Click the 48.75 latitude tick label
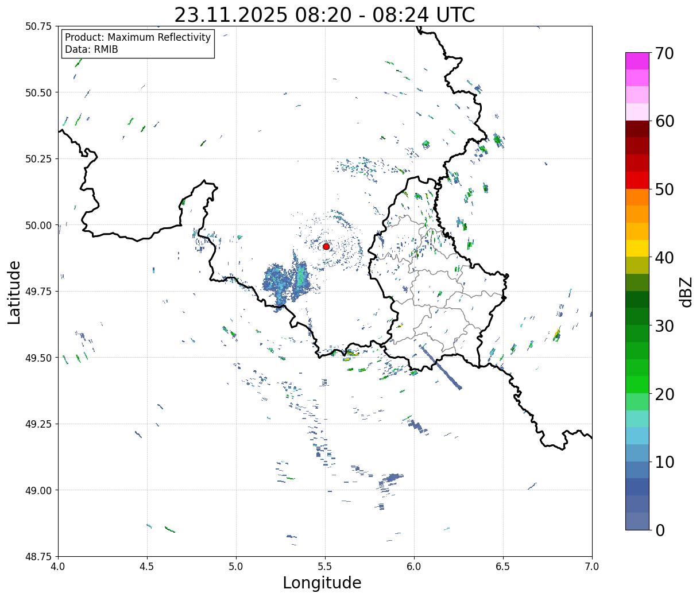The width and height of the screenshot is (700, 597). pyautogui.click(x=39, y=556)
